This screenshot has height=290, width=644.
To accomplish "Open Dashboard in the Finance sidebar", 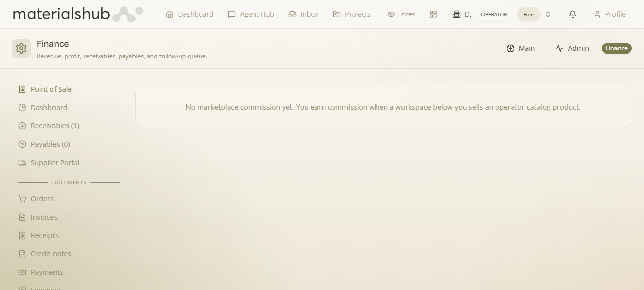I will (49, 108).
